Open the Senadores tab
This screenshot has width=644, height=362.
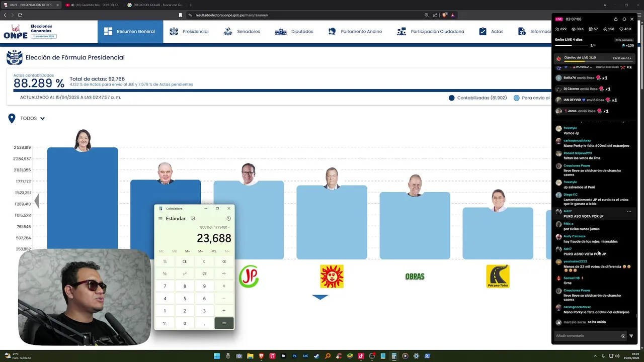point(242,32)
